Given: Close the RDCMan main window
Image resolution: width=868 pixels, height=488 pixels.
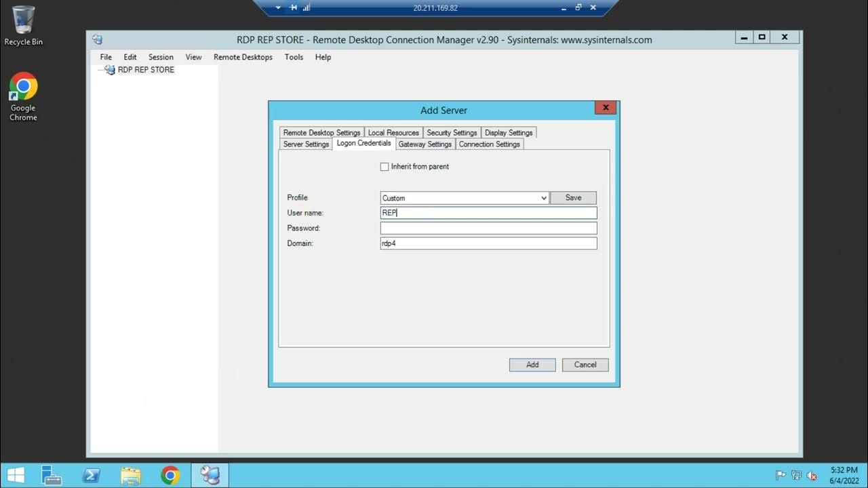Looking at the screenshot, I should point(785,37).
